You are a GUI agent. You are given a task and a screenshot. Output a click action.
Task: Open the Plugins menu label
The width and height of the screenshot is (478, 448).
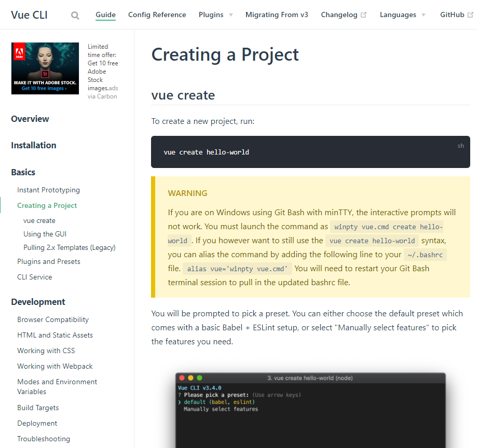click(x=211, y=15)
